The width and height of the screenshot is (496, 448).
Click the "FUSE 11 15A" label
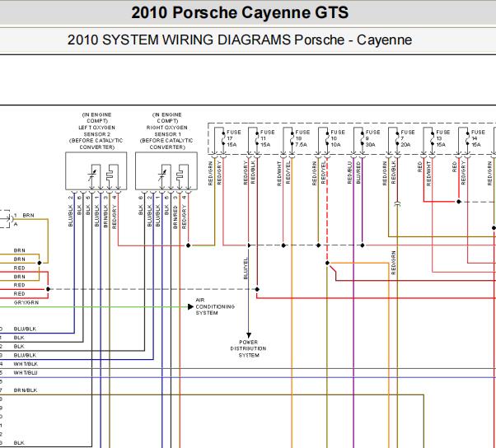click(267, 138)
